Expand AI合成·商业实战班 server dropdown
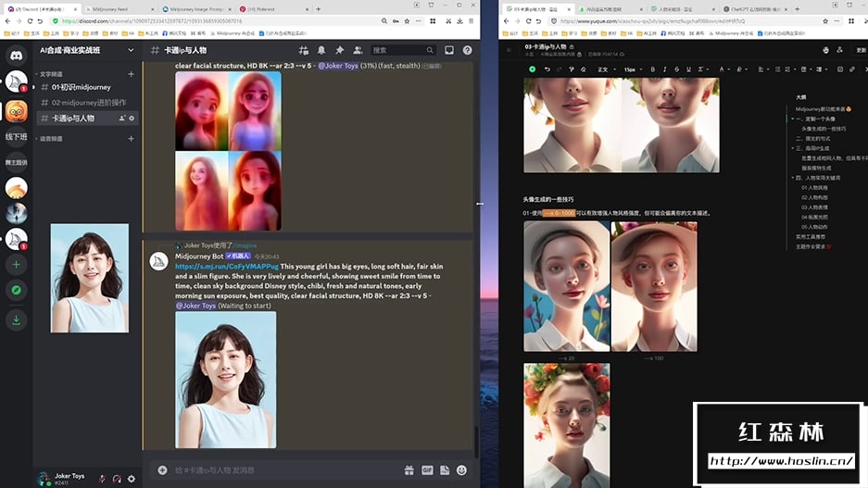 [x=131, y=50]
